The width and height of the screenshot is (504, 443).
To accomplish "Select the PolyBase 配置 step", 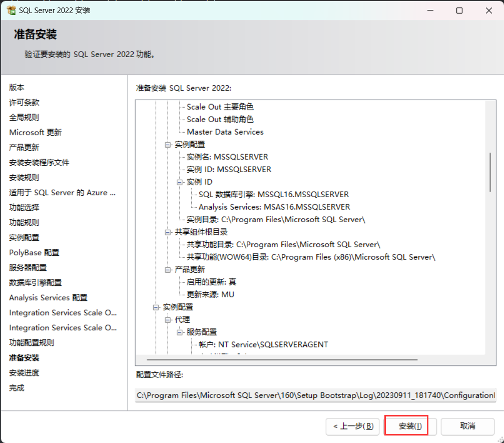I will click(34, 253).
